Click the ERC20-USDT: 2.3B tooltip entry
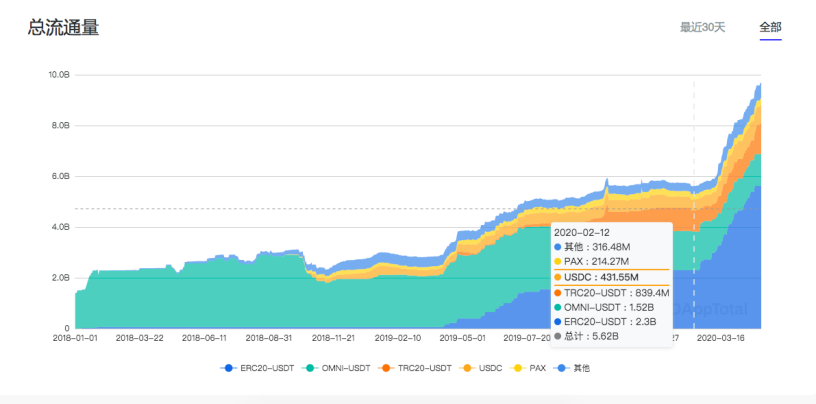The height and width of the screenshot is (404, 816). (x=608, y=322)
